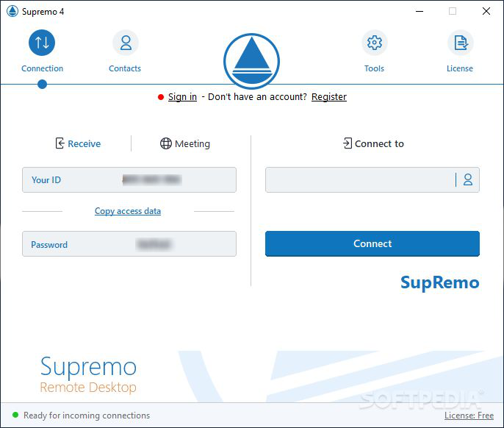Click the Supremo Remote Desktop logo text
Screen dimensions: 504x428
[x=88, y=375]
